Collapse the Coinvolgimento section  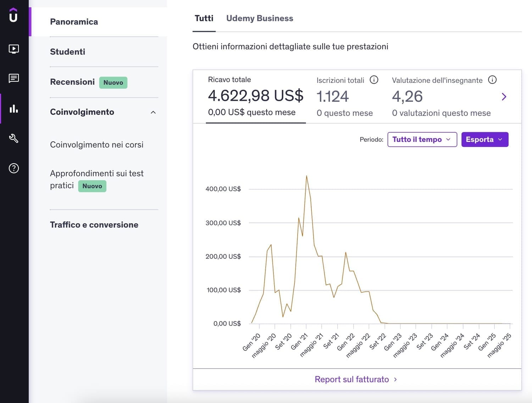[x=153, y=112]
